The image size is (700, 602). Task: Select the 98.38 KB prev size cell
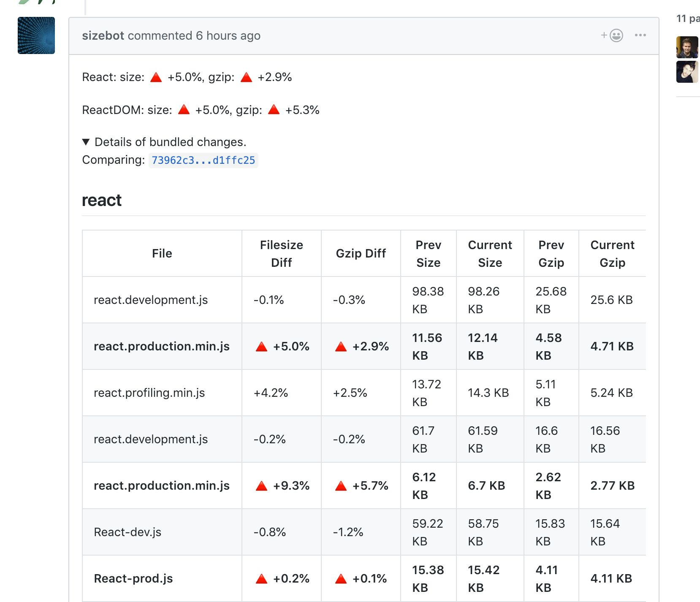tap(429, 300)
